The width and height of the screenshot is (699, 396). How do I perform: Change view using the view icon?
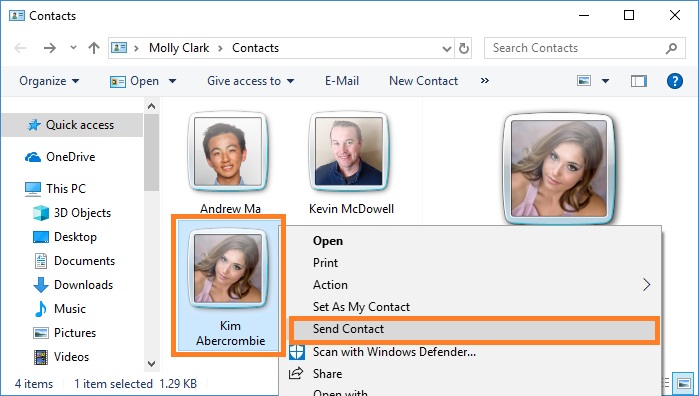[584, 81]
